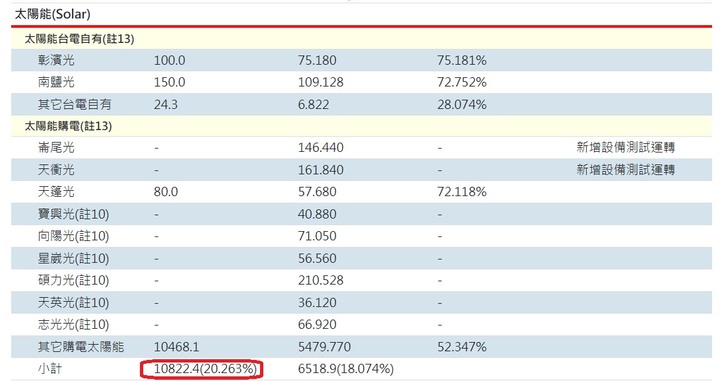Image resolution: width=720 pixels, height=381 pixels.
Task: Select percentage 52.347%
Action: [461, 347]
